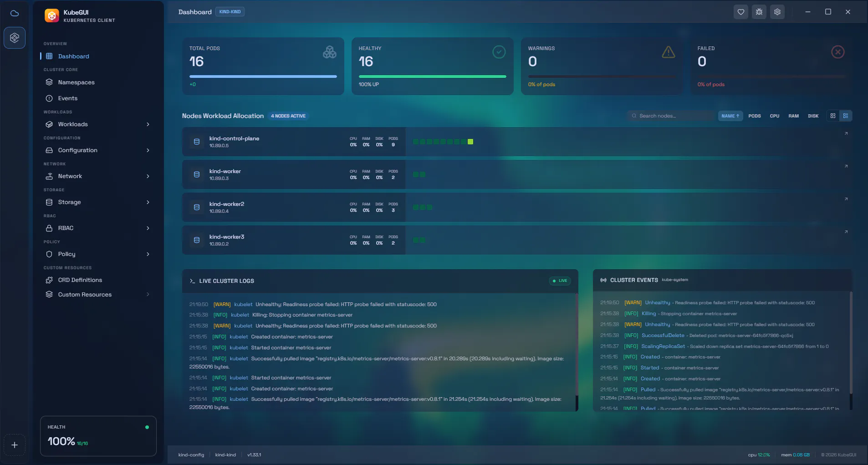Open the Workloads section
Screen dimensions: 868x465
pos(97,124)
